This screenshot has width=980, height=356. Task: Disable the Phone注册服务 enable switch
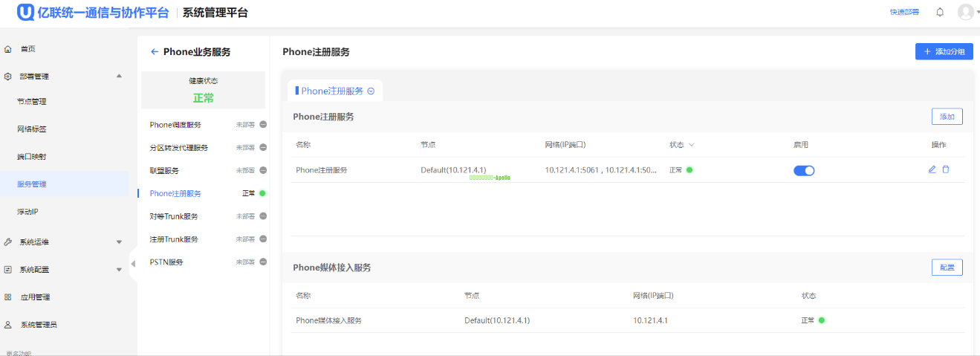pos(804,170)
